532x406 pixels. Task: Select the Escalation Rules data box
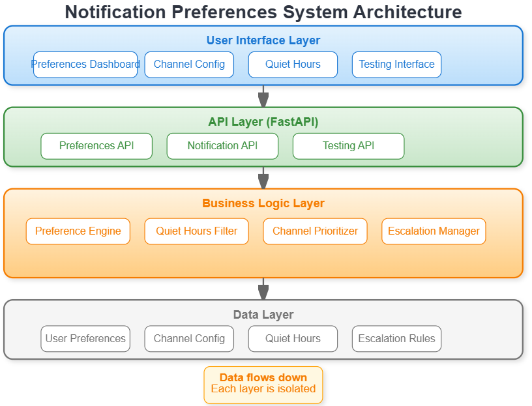pyautogui.click(x=396, y=338)
